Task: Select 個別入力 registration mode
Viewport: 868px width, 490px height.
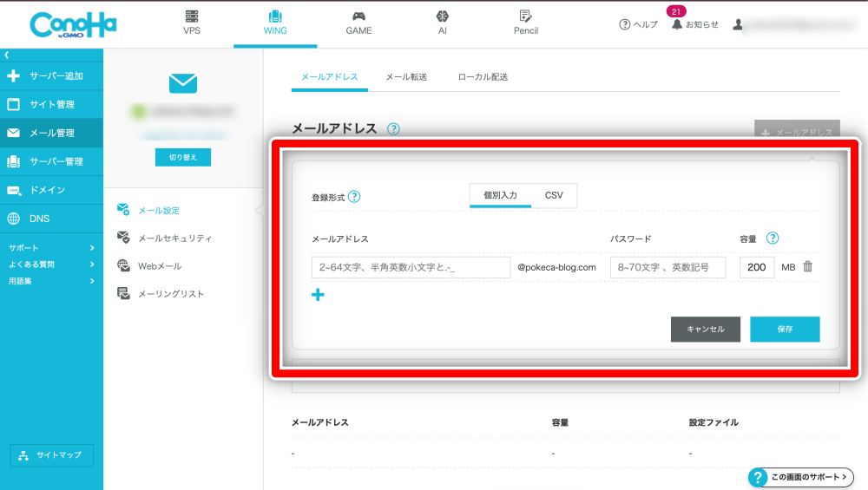Action: tap(500, 196)
